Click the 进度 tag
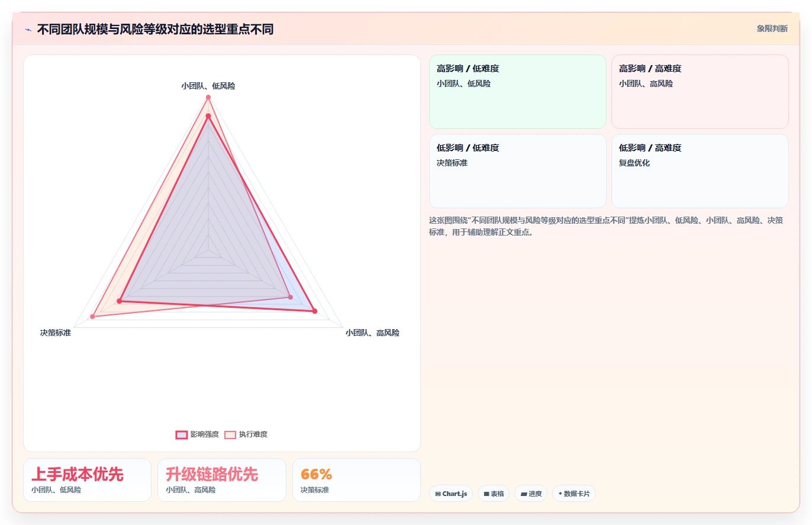Screen dimensions: 812x525 [531, 494]
